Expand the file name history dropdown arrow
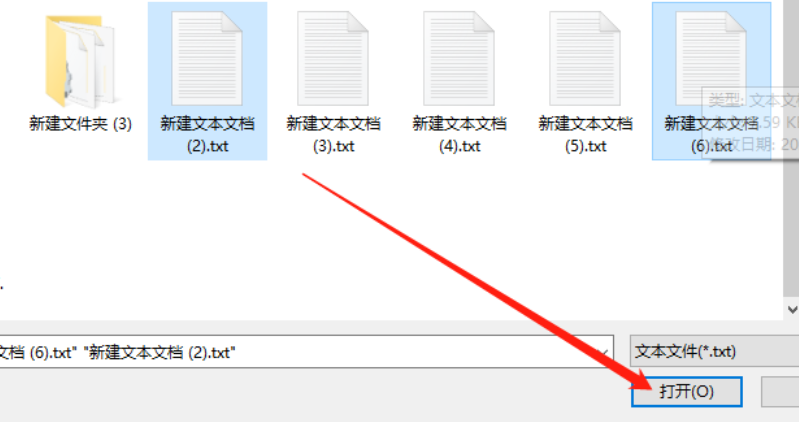799x422 pixels. pyautogui.click(x=603, y=352)
